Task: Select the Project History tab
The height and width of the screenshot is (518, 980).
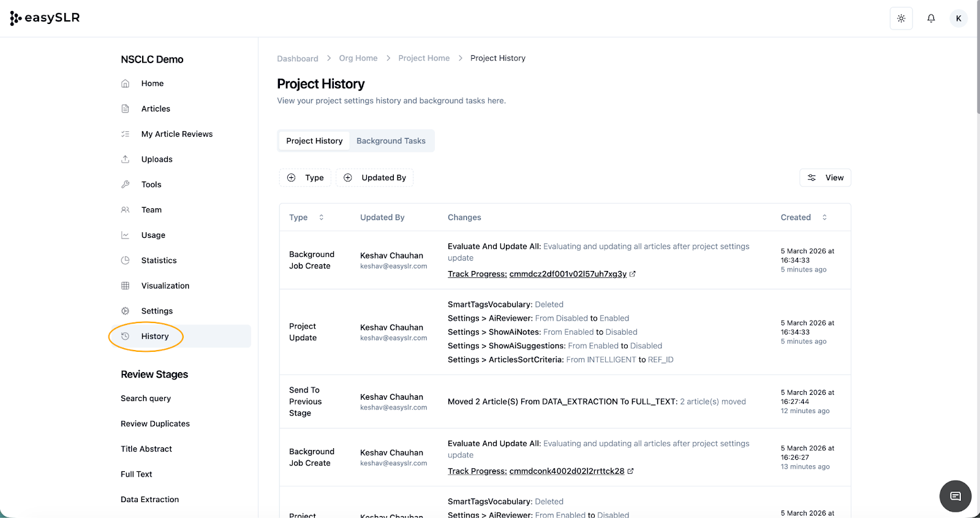Action: (314, 141)
